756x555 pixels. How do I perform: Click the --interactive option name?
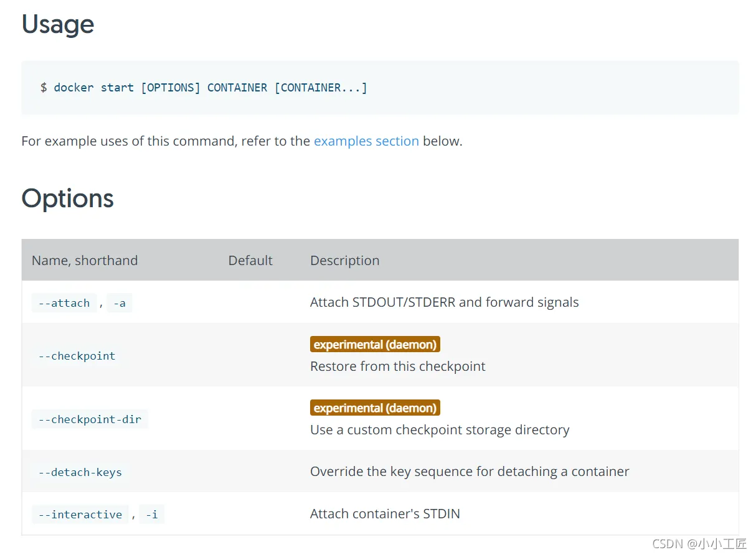[80, 515]
